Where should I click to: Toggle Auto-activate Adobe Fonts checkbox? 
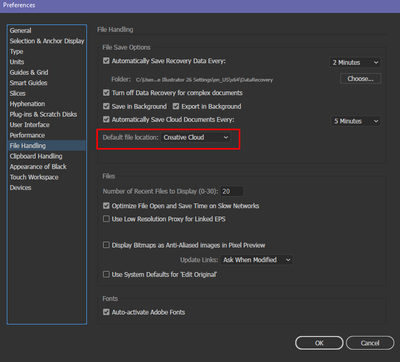point(106,312)
